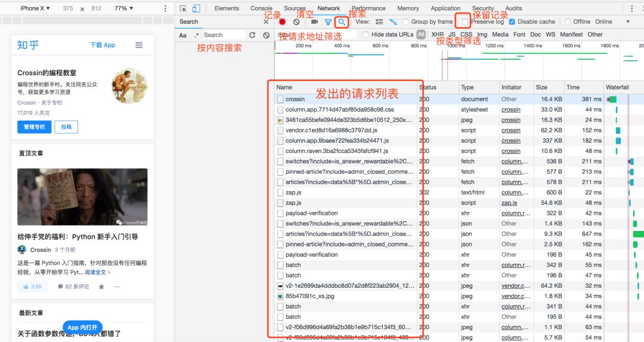Viewport: 644px width, 342px height.
Task: Toggle the filter funnel icon
Action: point(327,22)
